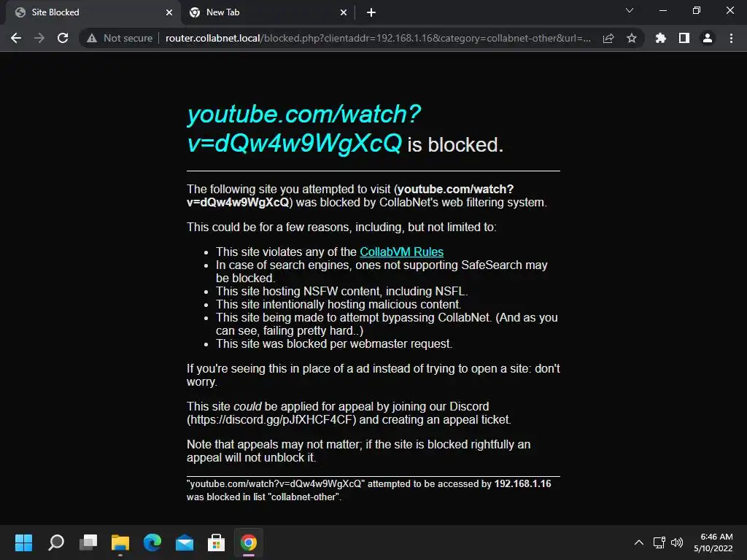Open the volume tray icon
This screenshot has height=560, width=747.
click(676, 542)
